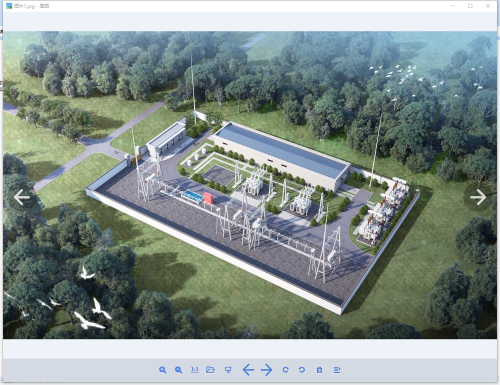Viewport: 500px width, 385px height.
Task: Go to previous image using toolbar arrow
Action: [248, 370]
